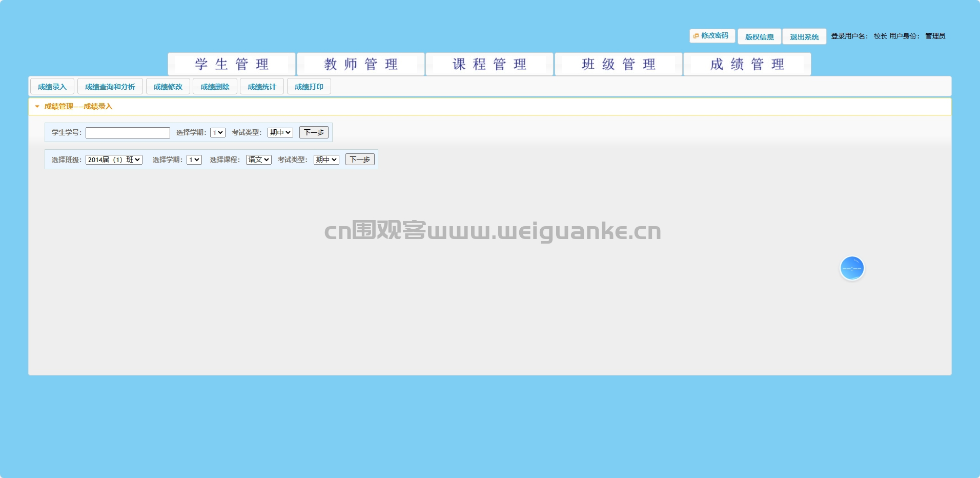The height and width of the screenshot is (478, 980).
Task: Click the floating blue circle widget
Action: 852,268
